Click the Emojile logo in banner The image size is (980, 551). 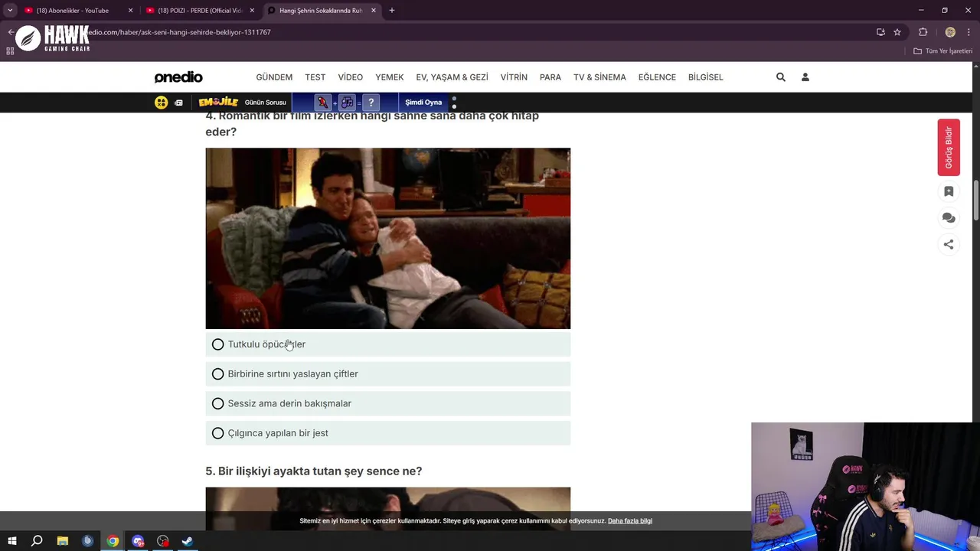(x=218, y=103)
